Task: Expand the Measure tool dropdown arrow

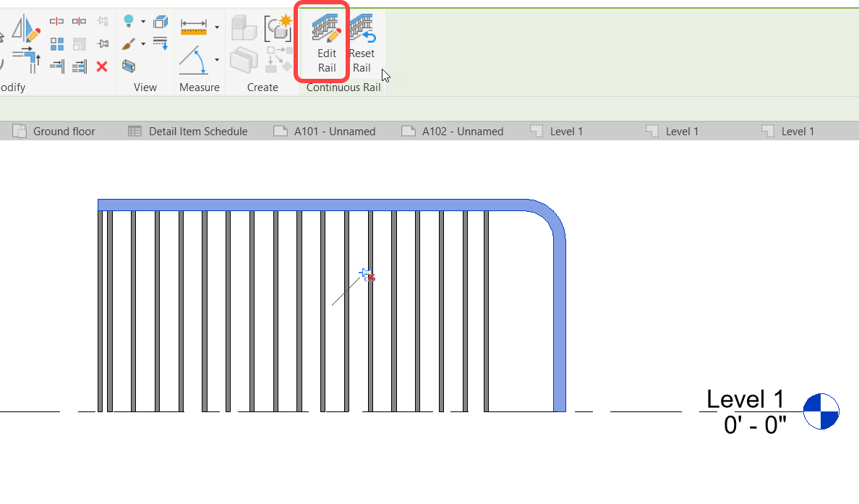Action: [217, 27]
